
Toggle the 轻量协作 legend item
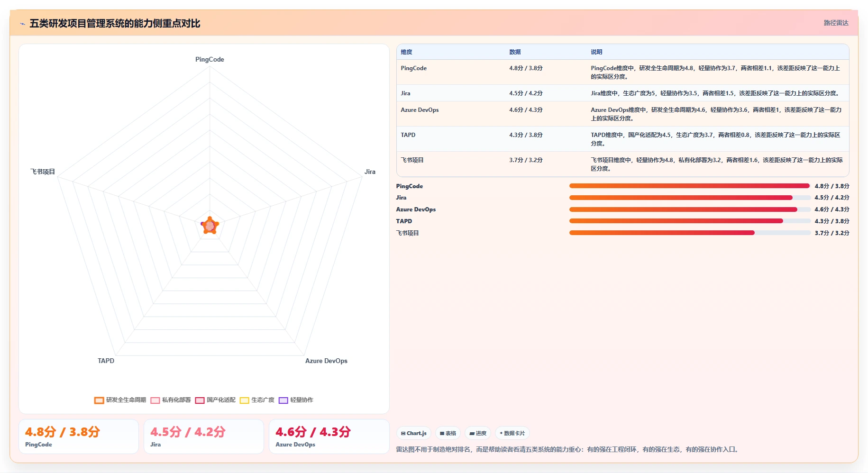(296, 400)
